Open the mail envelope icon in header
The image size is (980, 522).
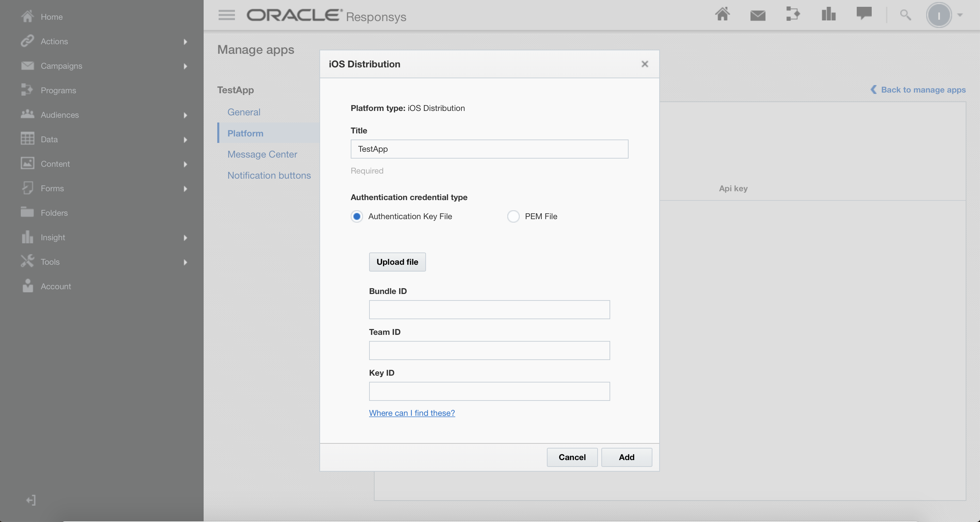pyautogui.click(x=757, y=15)
